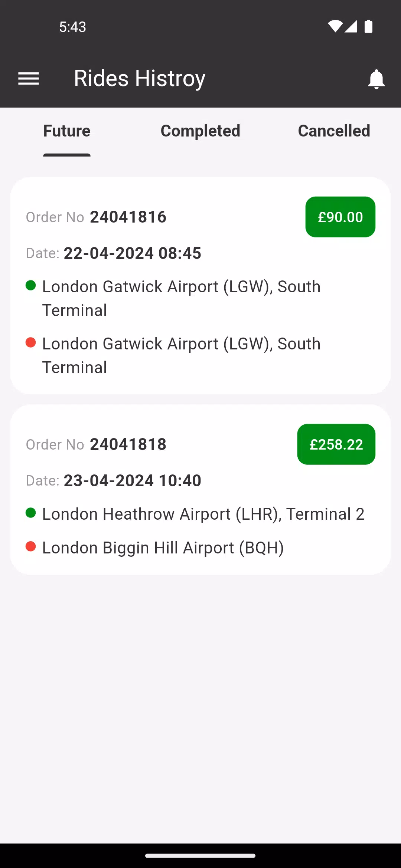This screenshot has height=868, width=401.
Task: Tap the £258.22 price badge
Action: click(336, 444)
